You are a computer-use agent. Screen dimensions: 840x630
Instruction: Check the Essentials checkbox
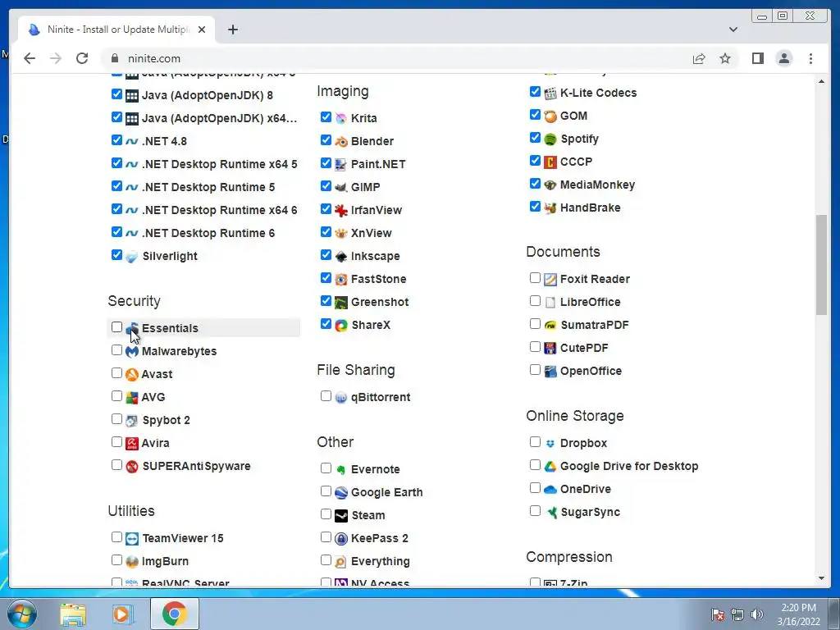[x=116, y=326]
